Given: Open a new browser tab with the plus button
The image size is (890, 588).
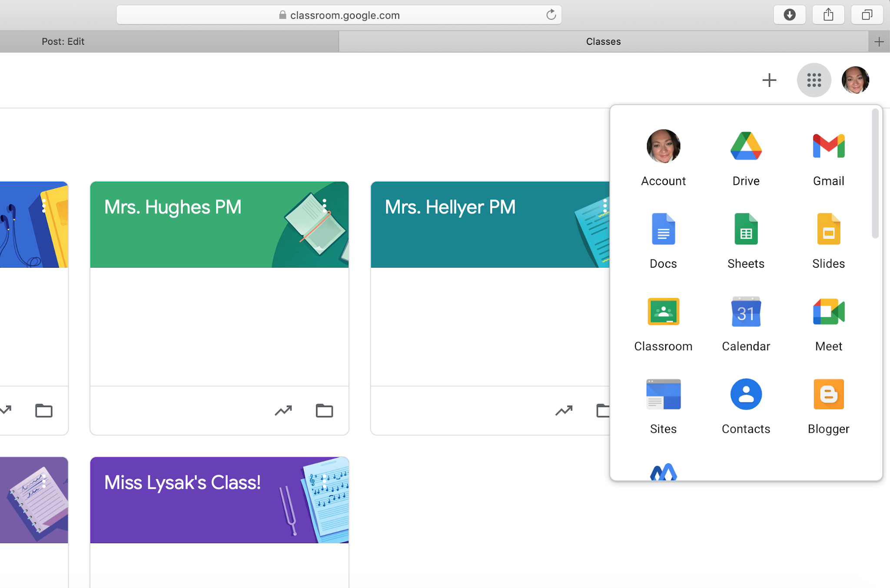Looking at the screenshot, I should [879, 42].
